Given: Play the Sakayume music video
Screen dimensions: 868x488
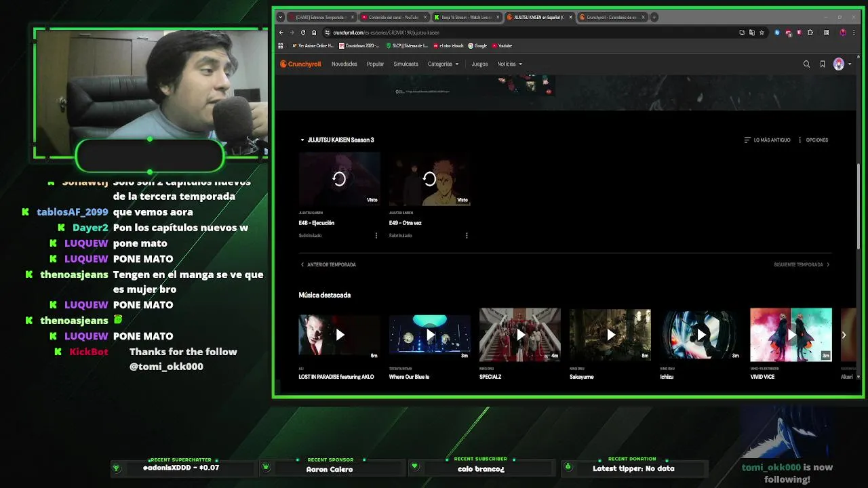Looking at the screenshot, I should [x=610, y=335].
